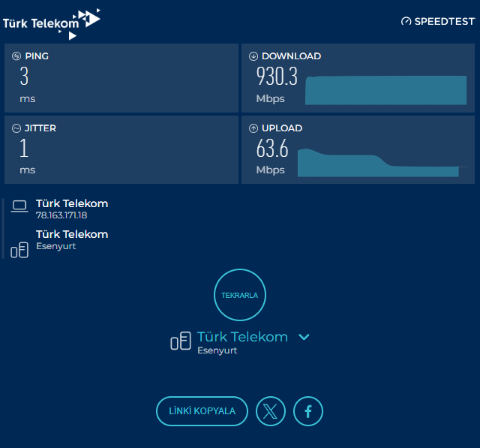Click the jitter value 1
This screenshot has height=448, width=480.
tap(24, 149)
